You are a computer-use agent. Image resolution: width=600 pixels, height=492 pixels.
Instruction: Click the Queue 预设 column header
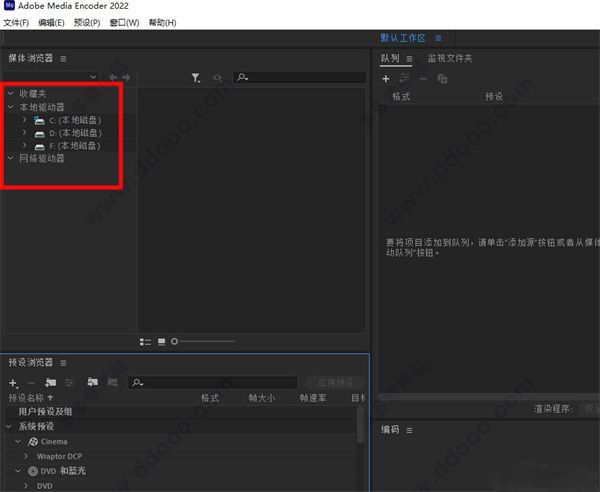click(494, 96)
